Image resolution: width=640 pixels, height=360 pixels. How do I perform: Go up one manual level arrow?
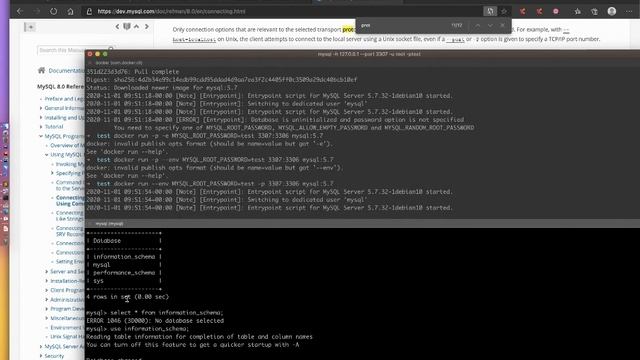[x=136, y=27]
